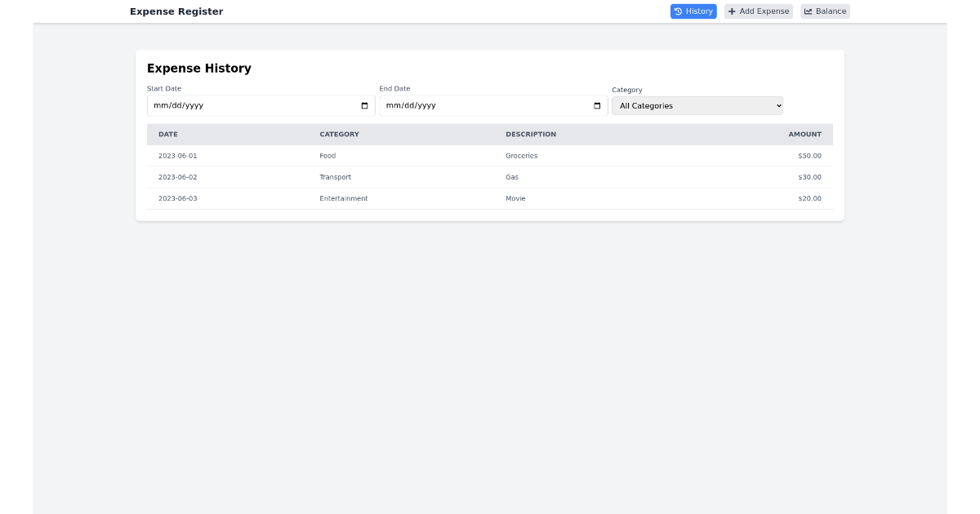Click the DATE column header
Viewport: 980px width, 514px height.
[168, 134]
